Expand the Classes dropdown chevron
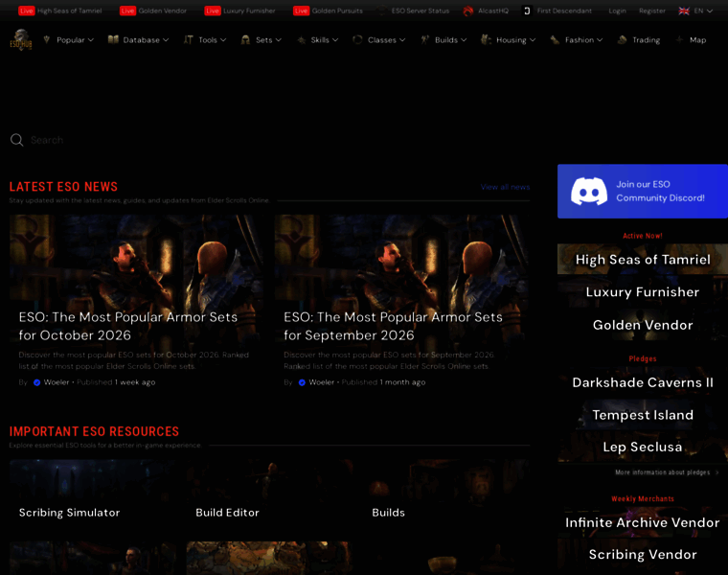728x575 pixels. point(402,40)
